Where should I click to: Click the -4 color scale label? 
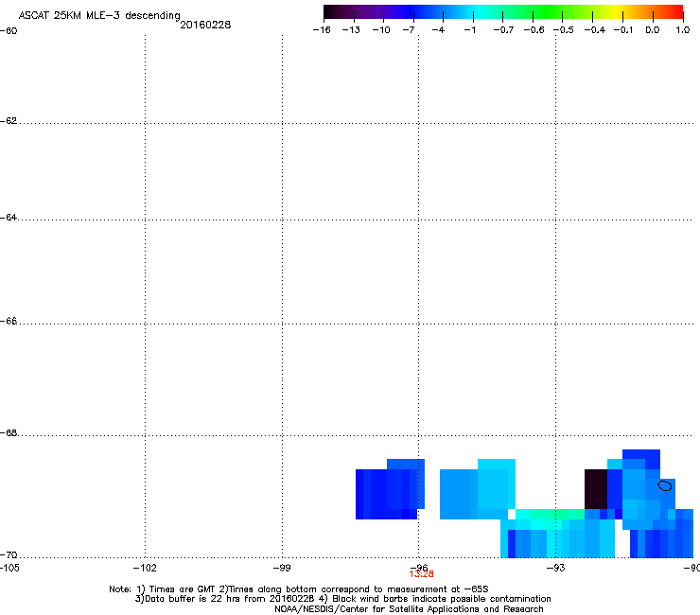click(x=438, y=30)
